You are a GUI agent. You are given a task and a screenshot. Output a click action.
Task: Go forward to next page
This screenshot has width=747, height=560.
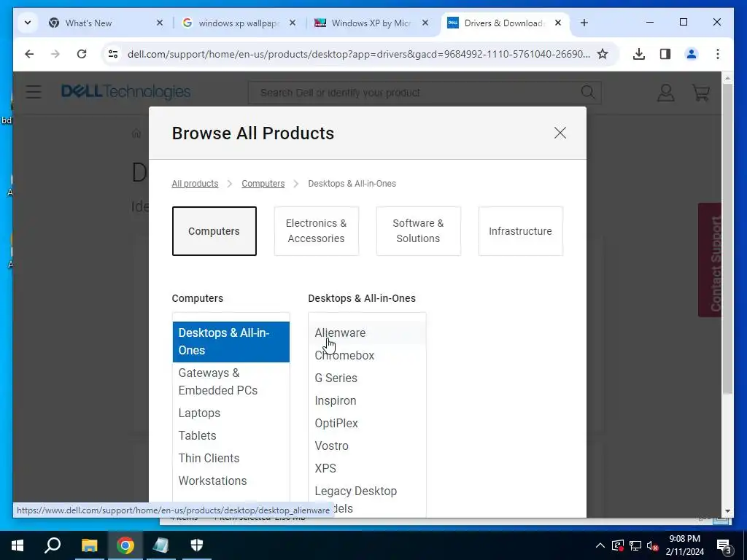[55, 54]
